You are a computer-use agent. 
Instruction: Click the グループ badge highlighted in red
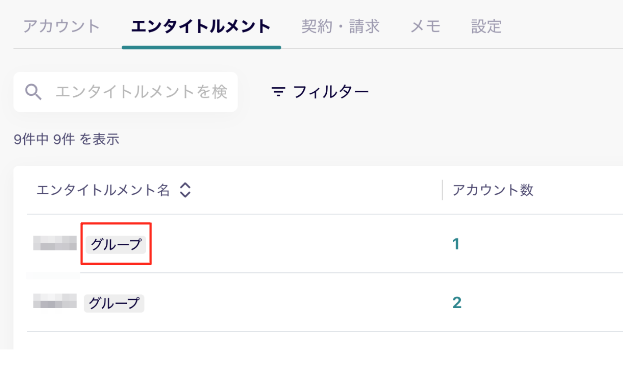pos(116,244)
